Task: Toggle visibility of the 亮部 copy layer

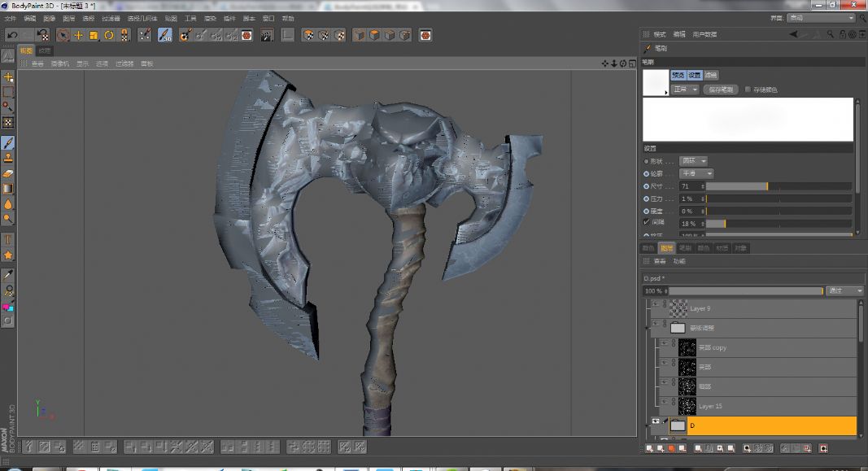Action: (665, 344)
